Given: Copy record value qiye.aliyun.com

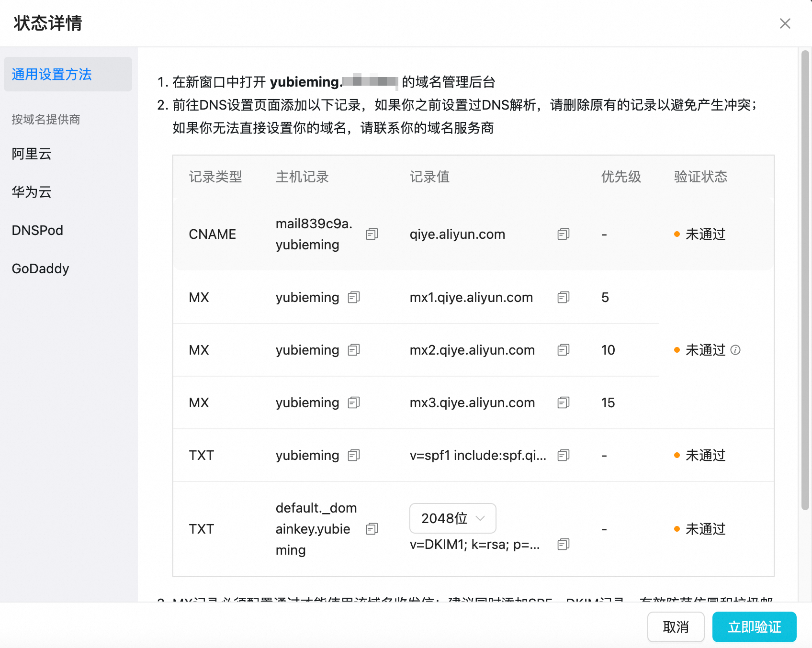Looking at the screenshot, I should tap(564, 234).
